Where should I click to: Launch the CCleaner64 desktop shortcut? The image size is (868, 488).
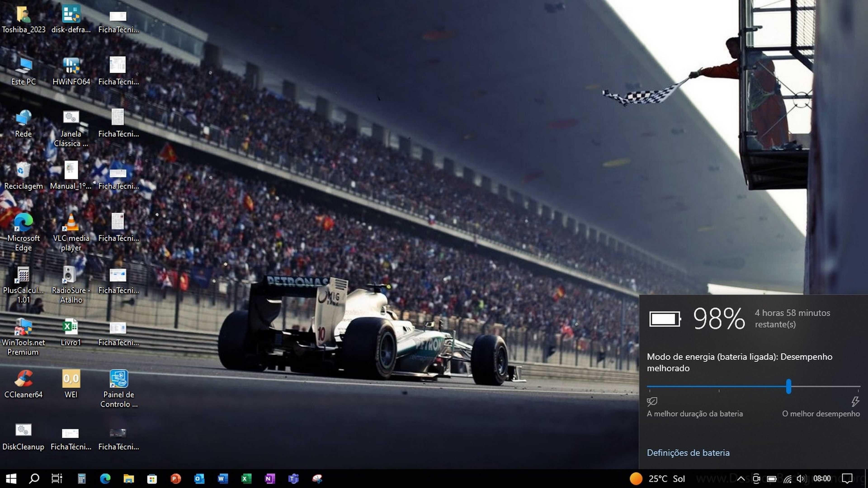pyautogui.click(x=23, y=384)
